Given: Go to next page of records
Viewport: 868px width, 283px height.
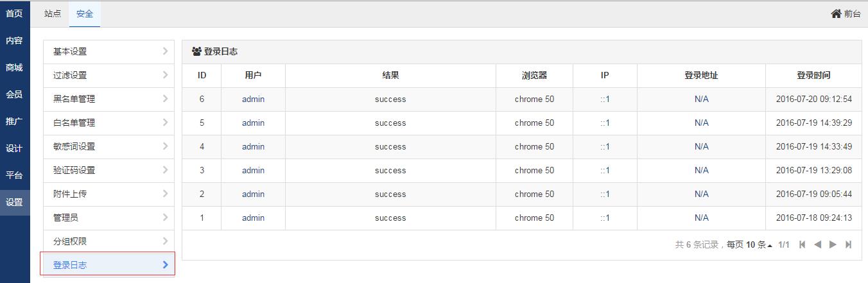Looking at the screenshot, I should click(x=833, y=244).
